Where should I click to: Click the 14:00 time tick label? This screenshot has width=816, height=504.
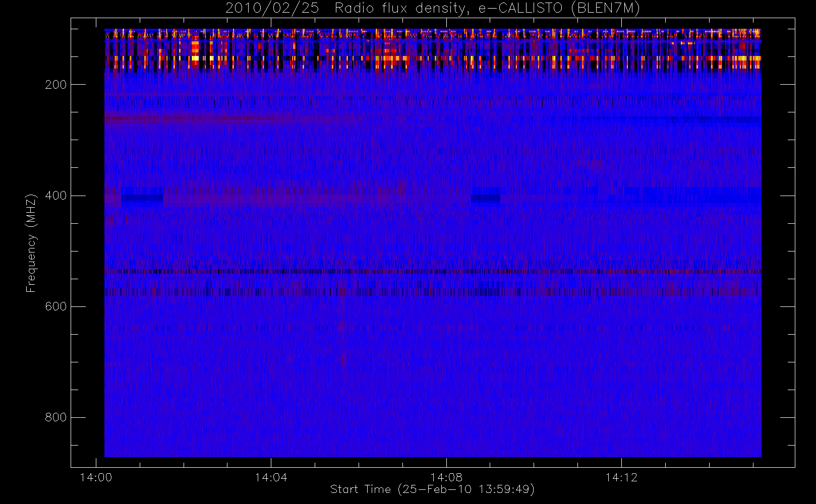tap(96, 477)
